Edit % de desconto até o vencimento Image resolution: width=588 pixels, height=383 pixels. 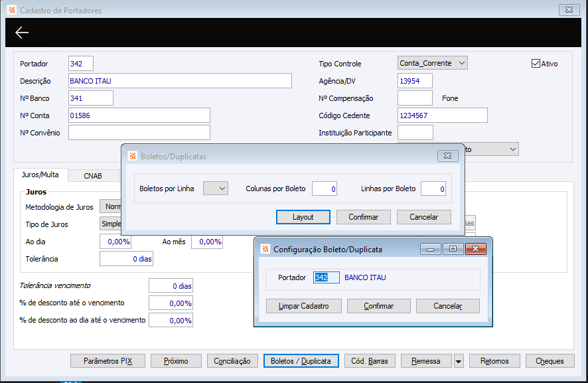point(171,303)
